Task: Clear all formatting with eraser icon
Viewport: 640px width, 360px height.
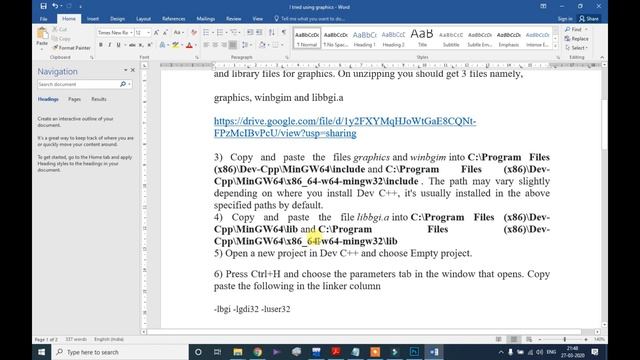Action: pyautogui.click(x=194, y=32)
